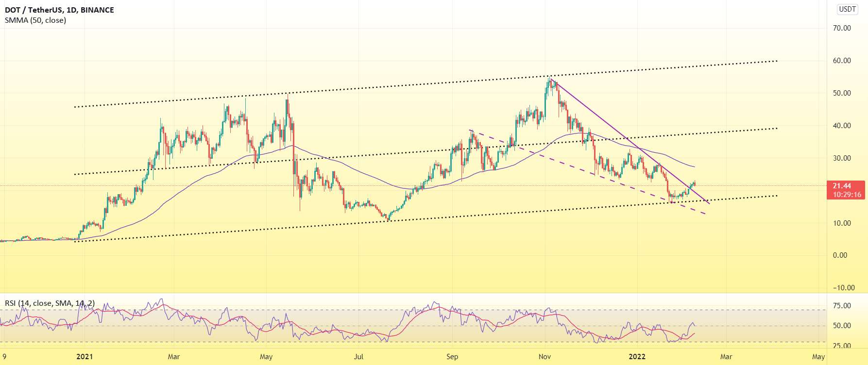Select the SMMA (50, close) indicator label

(35, 20)
